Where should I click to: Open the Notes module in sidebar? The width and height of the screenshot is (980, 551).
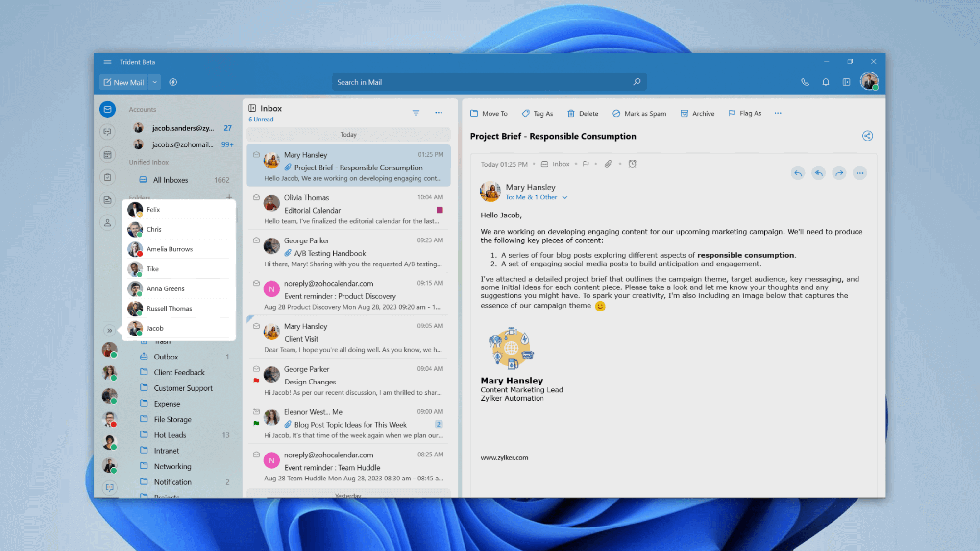pos(108,200)
